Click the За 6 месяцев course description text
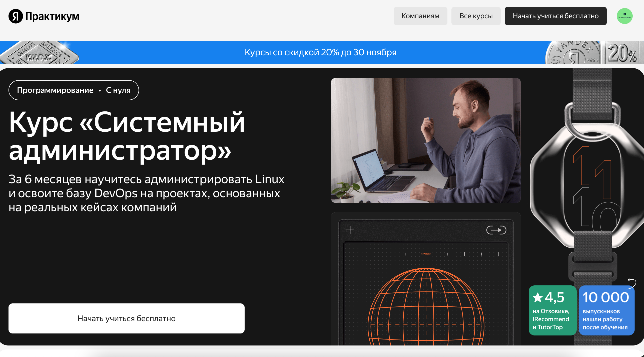644x357 pixels. 147,193
